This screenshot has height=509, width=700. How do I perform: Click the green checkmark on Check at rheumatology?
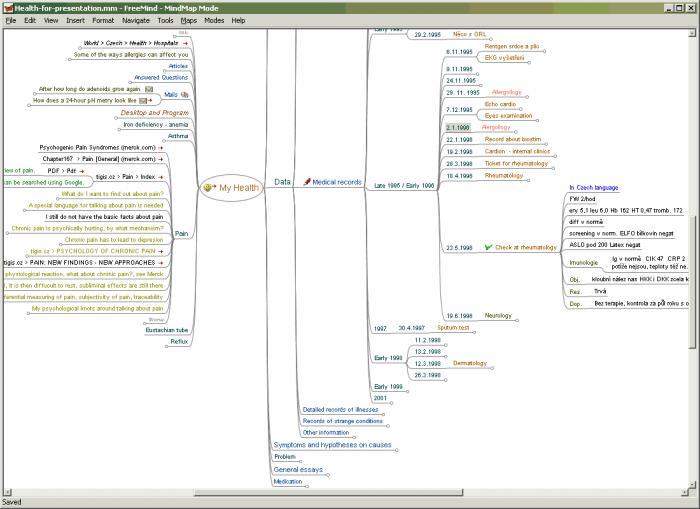point(487,247)
